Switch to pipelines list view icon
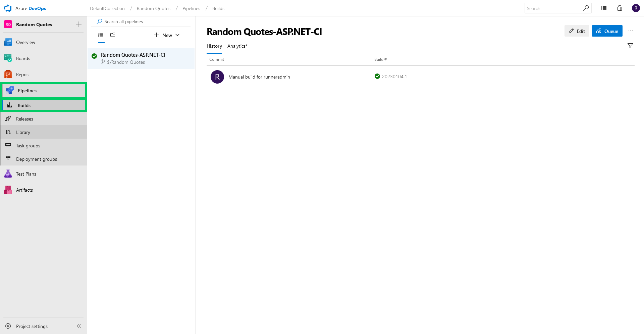Screen dimensions: 644x334 coord(101,35)
